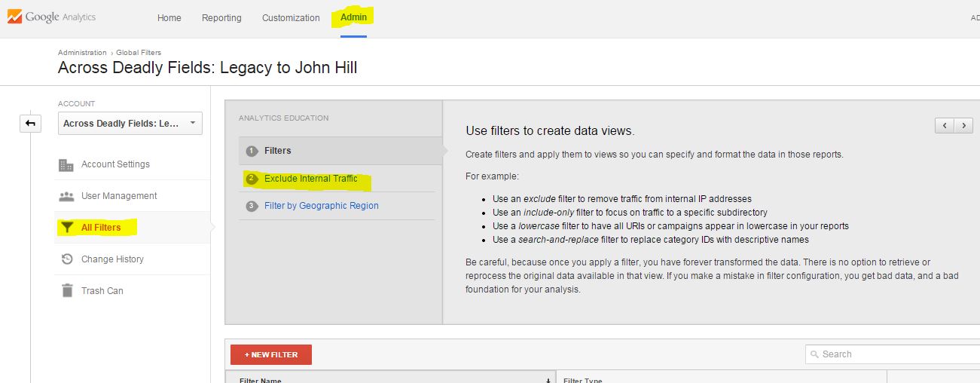The image size is (980, 383).
Task: Select step 1 Filters lesson
Action: (x=340, y=151)
